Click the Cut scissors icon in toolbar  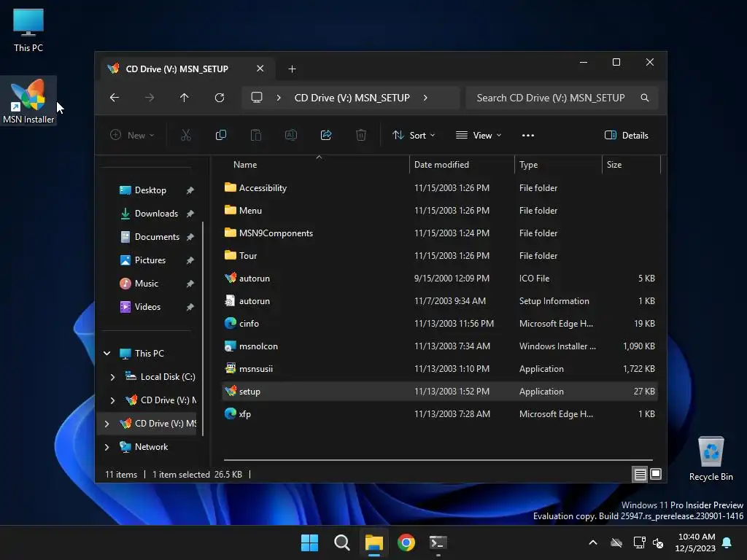click(186, 135)
